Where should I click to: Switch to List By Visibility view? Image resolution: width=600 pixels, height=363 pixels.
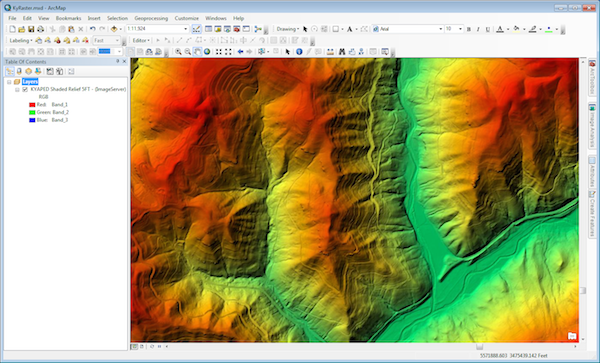pyautogui.click(x=28, y=71)
